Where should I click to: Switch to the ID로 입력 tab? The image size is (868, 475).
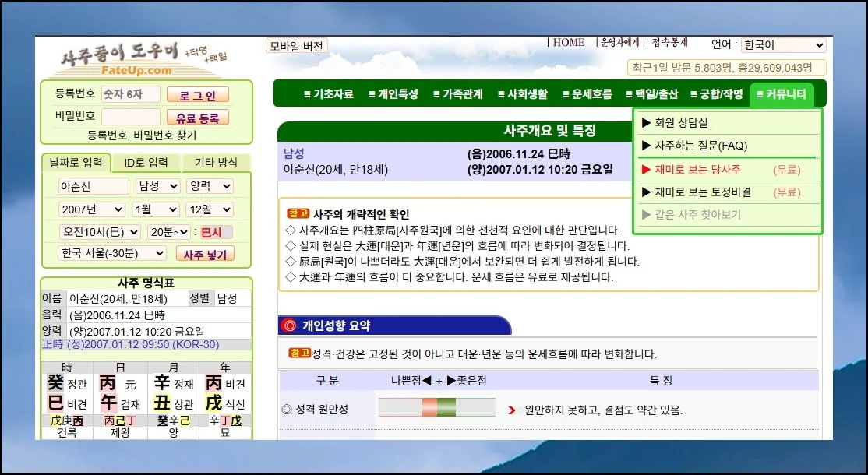point(146,163)
